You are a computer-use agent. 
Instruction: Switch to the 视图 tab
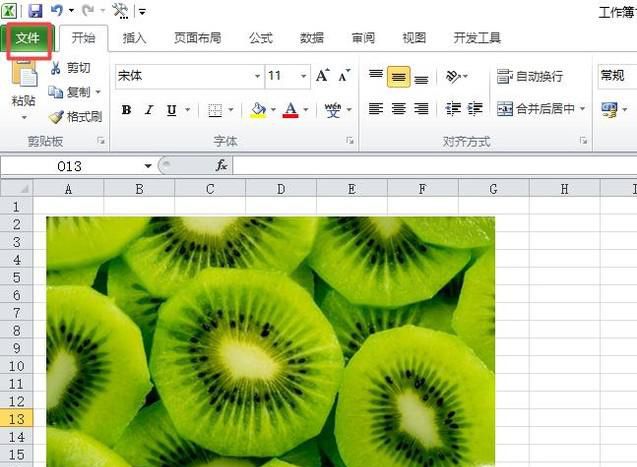pos(414,38)
